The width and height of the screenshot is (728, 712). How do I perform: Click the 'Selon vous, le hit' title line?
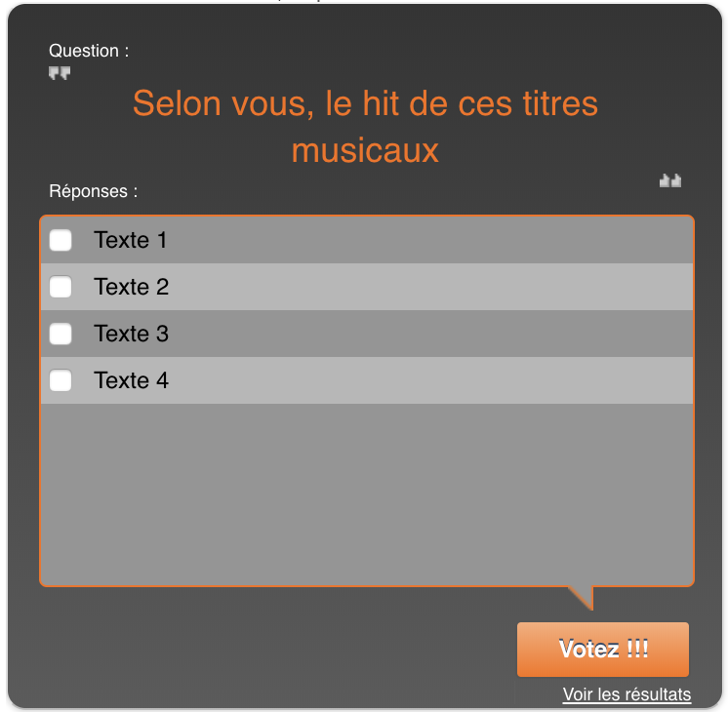(x=365, y=103)
